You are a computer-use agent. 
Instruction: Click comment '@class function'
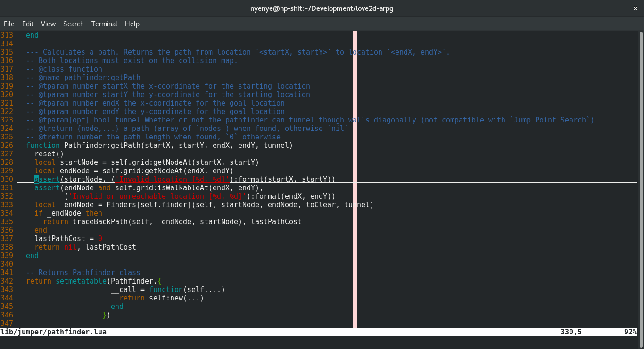coord(70,69)
